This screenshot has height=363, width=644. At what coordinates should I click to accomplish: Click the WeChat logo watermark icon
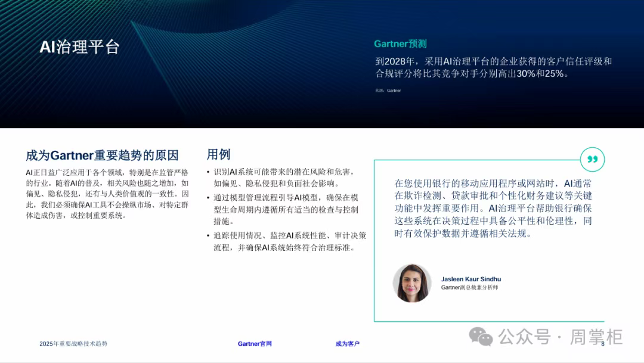[481, 337]
